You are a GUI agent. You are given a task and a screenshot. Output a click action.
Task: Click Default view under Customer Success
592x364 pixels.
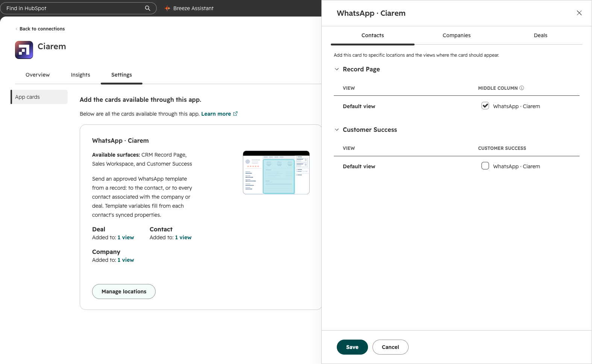coord(359,166)
